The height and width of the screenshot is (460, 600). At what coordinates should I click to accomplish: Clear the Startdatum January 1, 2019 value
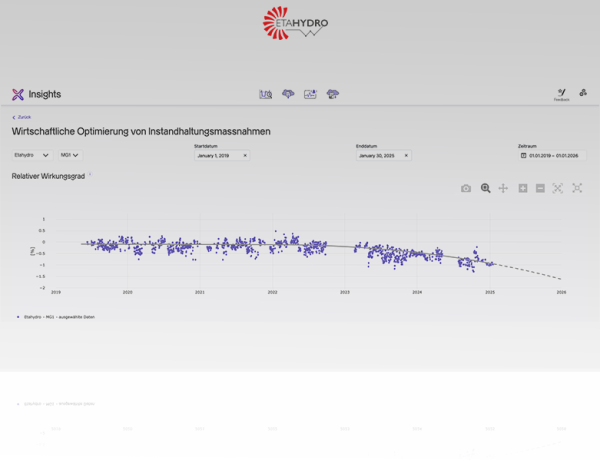coord(245,155)
